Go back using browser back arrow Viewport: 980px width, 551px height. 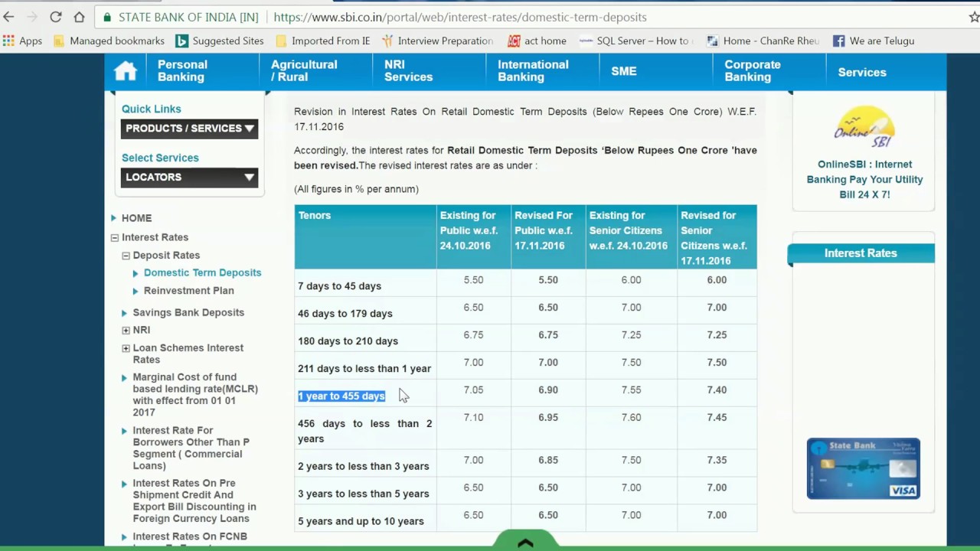coord(9,17)
